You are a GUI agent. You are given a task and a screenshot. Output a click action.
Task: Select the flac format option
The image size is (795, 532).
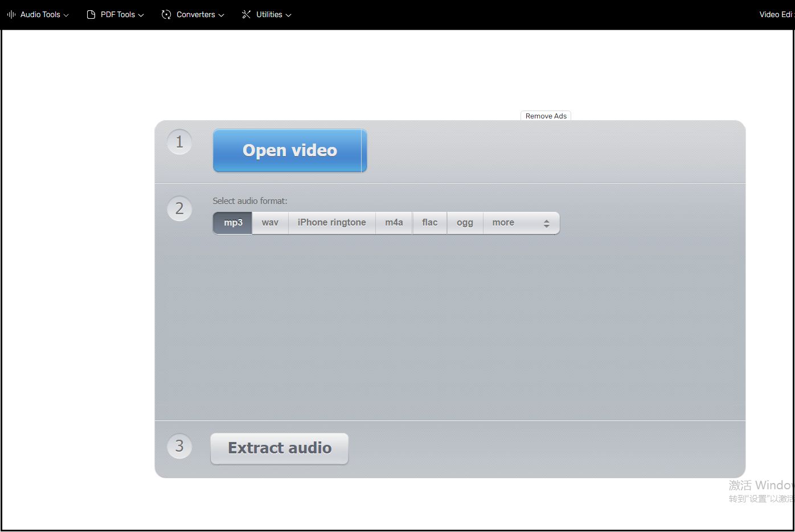(x=429, y=223)
